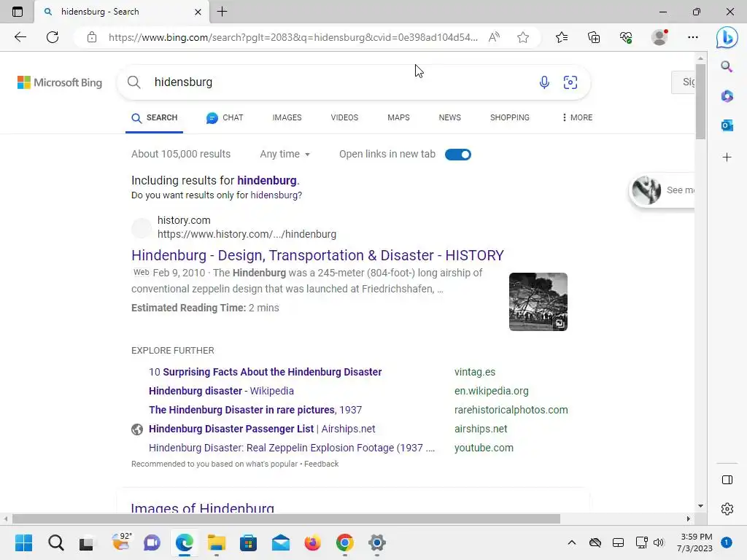The image size is (747, 560).
Task: Toggle Open links in new tab
Action: (x=458, y=155)
